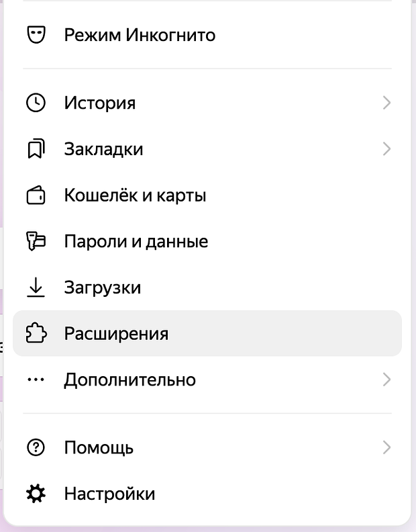416x532 pixels.
Task: Click the Help question mark icon
Action: click(x=36, y=447)
